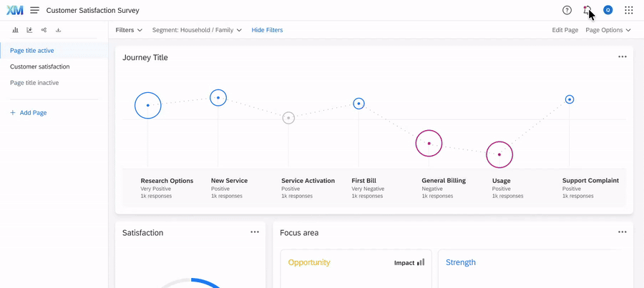Open Focus area widget options menu
This screenshot has height=288, width=644.
tap(623, 232)
